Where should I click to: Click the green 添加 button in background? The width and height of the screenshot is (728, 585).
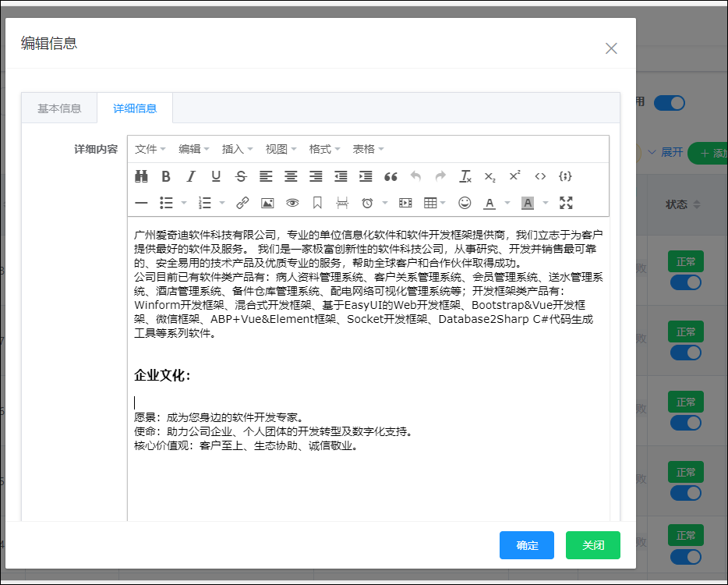pyautogui.click(x=708, y=153)
